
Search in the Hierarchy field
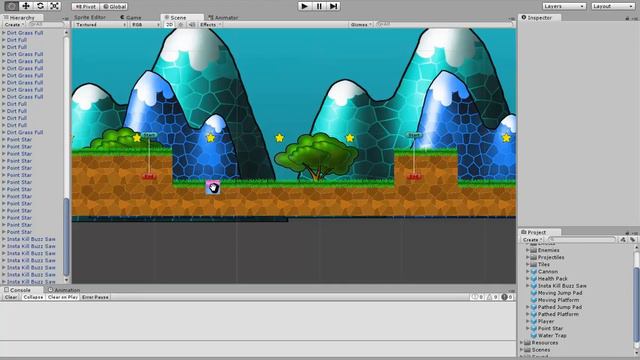pyautogui.click(x=46, y=24)
